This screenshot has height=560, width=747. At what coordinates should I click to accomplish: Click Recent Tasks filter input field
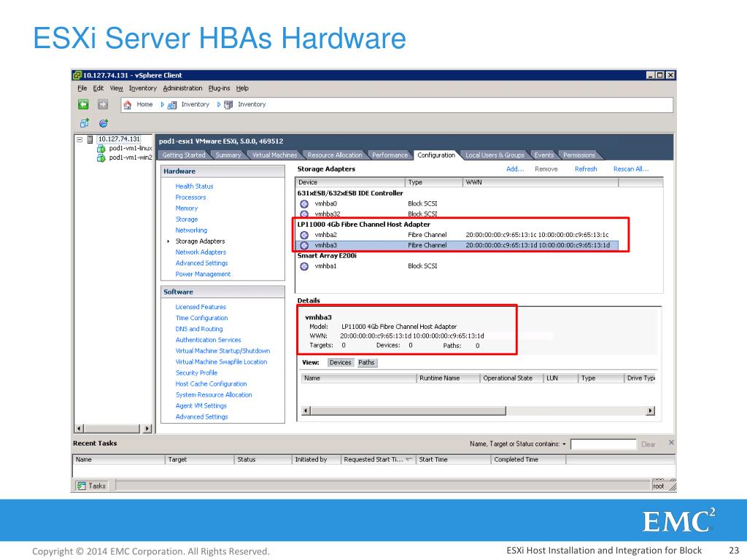pos(603,444)
